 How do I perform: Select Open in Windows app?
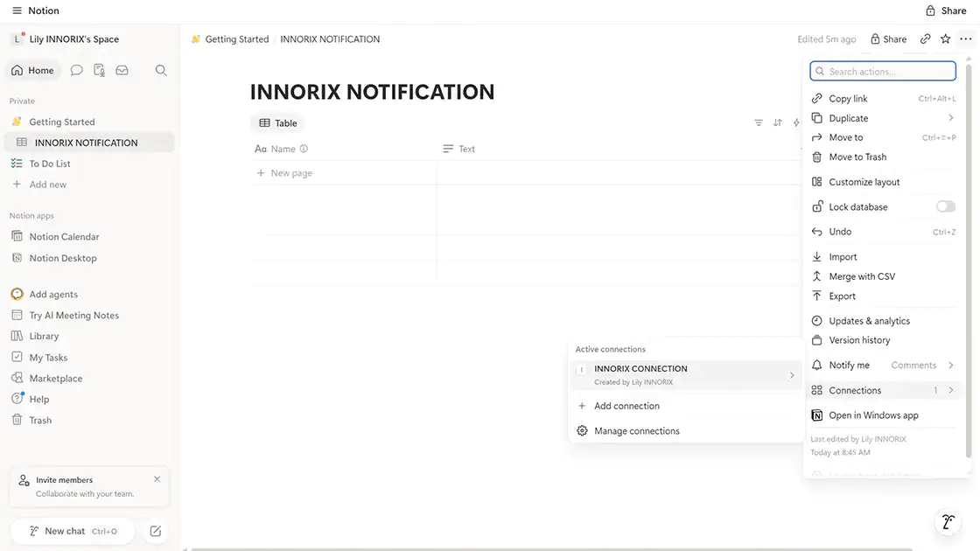point(883,415)
